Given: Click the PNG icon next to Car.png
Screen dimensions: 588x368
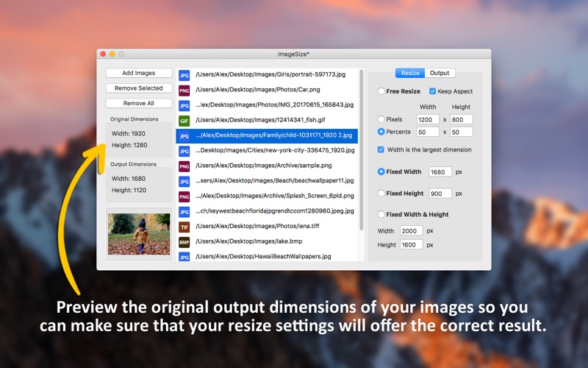Looking at the screenshot, I should pyautogui.click(x=184, y=90).
